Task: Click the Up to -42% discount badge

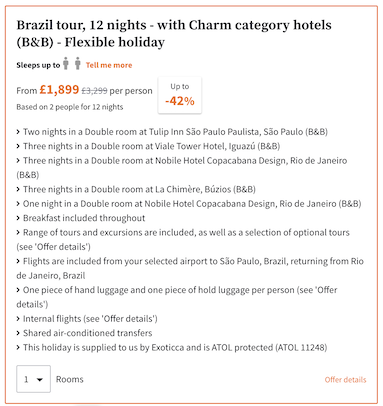Action: [180, 95]
